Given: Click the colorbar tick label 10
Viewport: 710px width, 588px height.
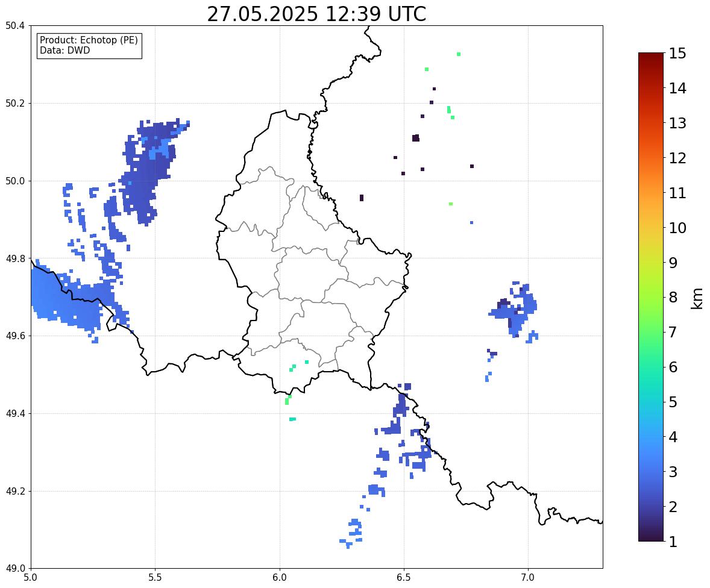Looking at the screenshot, I should tap(677, 228).
